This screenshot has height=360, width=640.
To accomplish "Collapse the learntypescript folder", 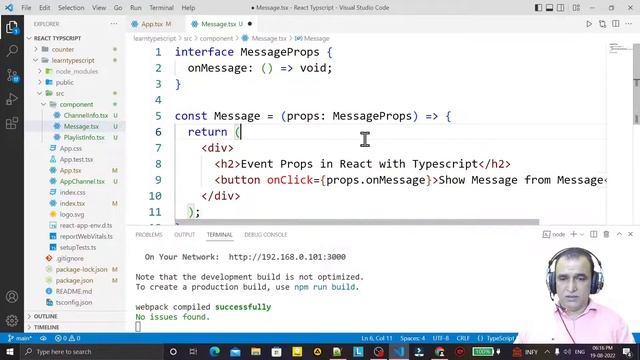I will click(x=73, y=60).
